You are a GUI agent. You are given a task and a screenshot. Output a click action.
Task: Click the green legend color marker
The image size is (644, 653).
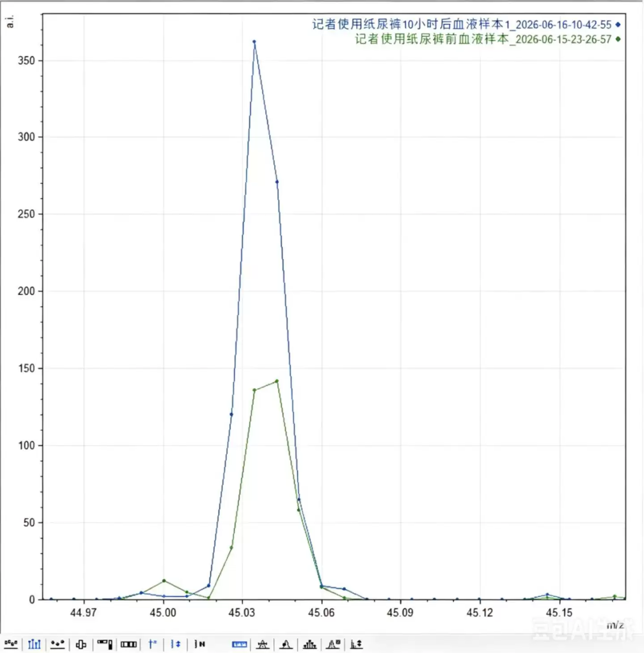click(x=618, y=39)
